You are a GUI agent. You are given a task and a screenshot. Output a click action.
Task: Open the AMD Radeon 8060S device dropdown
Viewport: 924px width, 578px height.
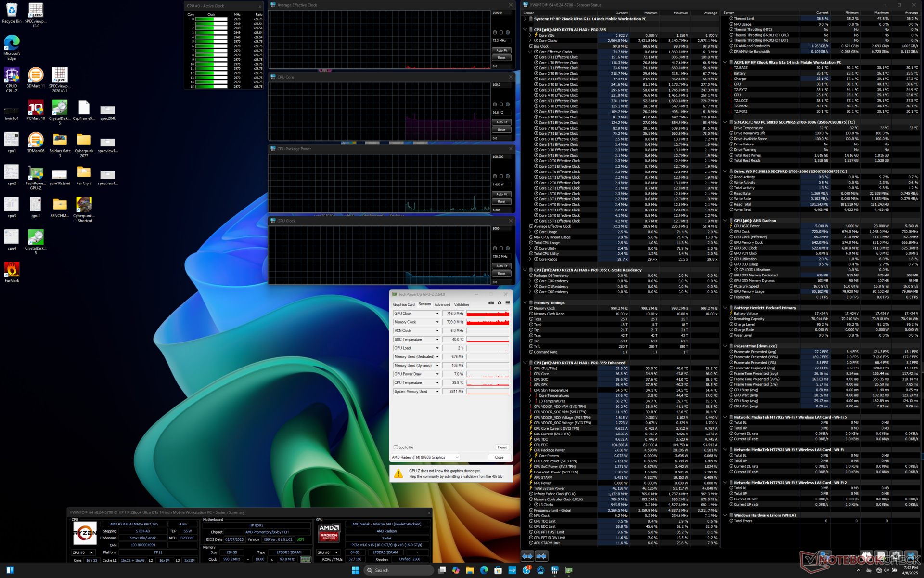coord(425,457)
